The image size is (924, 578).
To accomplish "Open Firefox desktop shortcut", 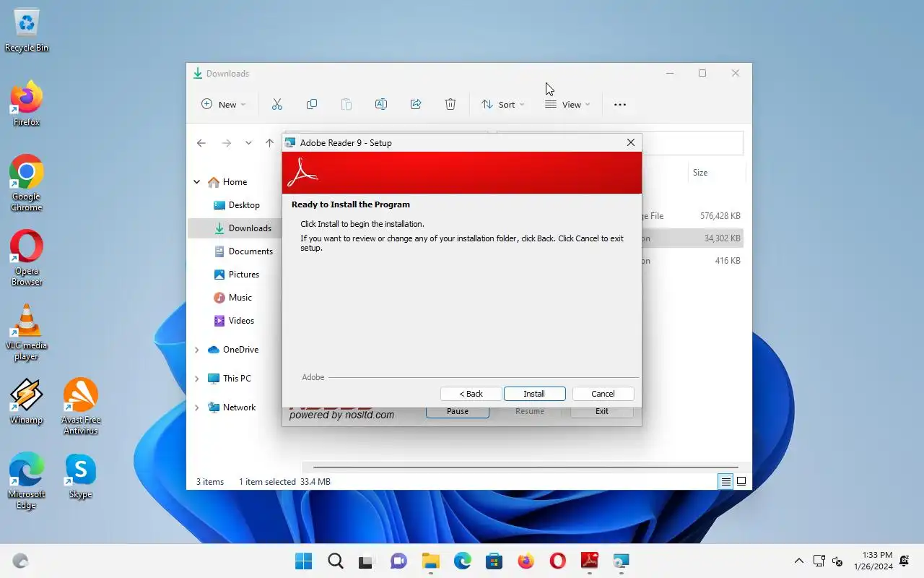I will coord(27,104).
